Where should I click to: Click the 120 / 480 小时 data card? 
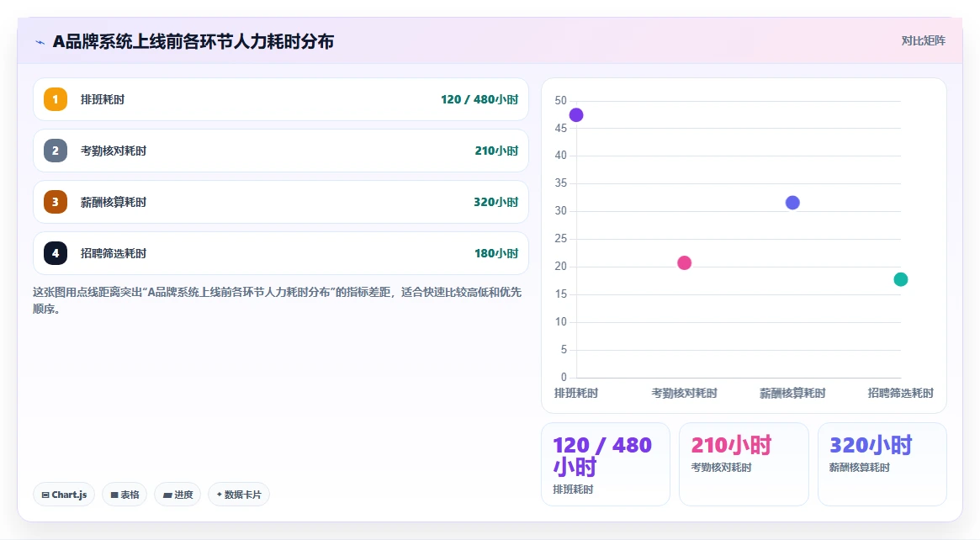[606, 464]
